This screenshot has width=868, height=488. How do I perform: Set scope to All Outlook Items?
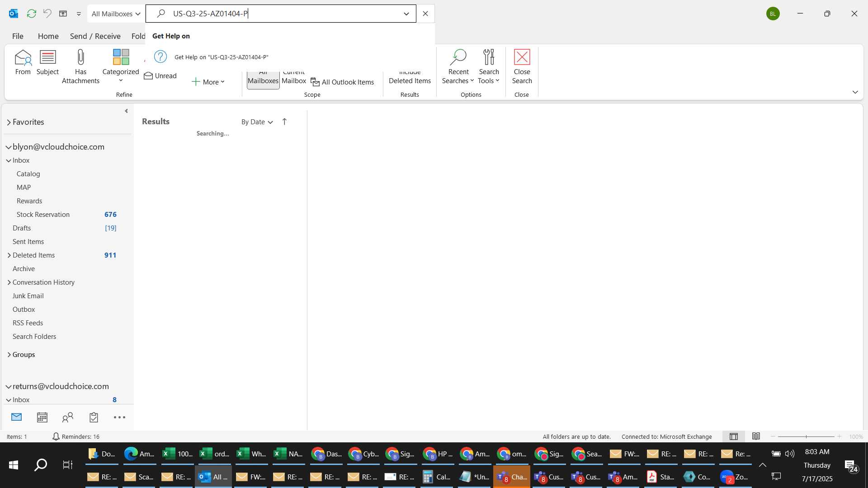[x=342, y=82]
